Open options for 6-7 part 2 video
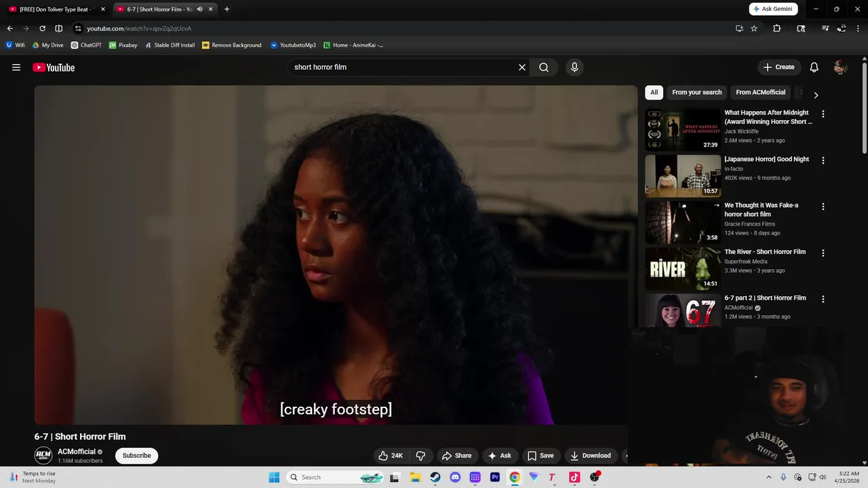Viewport: 868px width, 488px height. 823,299
